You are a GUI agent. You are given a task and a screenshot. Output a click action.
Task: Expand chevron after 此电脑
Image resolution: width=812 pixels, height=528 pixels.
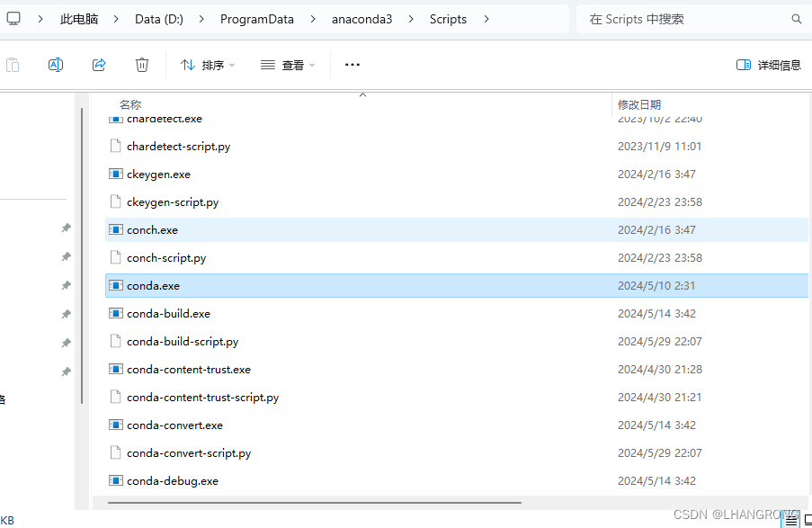[116, 19]
